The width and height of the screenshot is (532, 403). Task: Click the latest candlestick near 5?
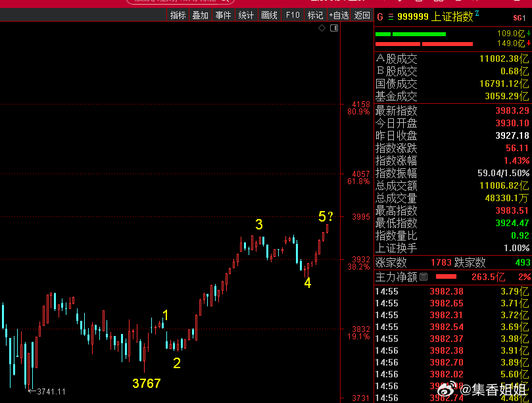click(327, 228)
